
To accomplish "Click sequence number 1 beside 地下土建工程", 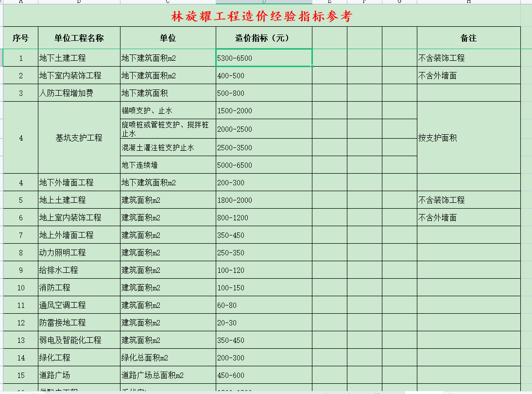I will [21, 58].
